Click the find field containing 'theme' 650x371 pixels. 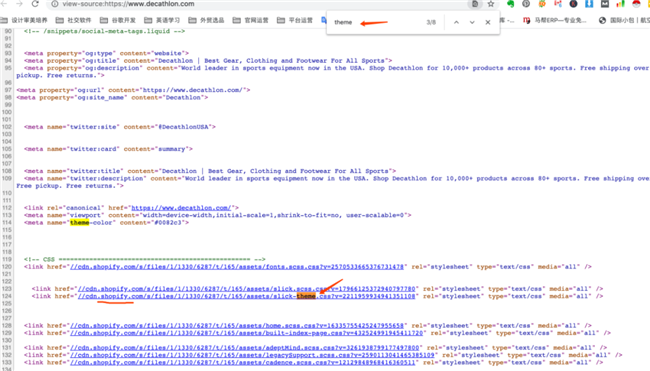pos(377,22)
